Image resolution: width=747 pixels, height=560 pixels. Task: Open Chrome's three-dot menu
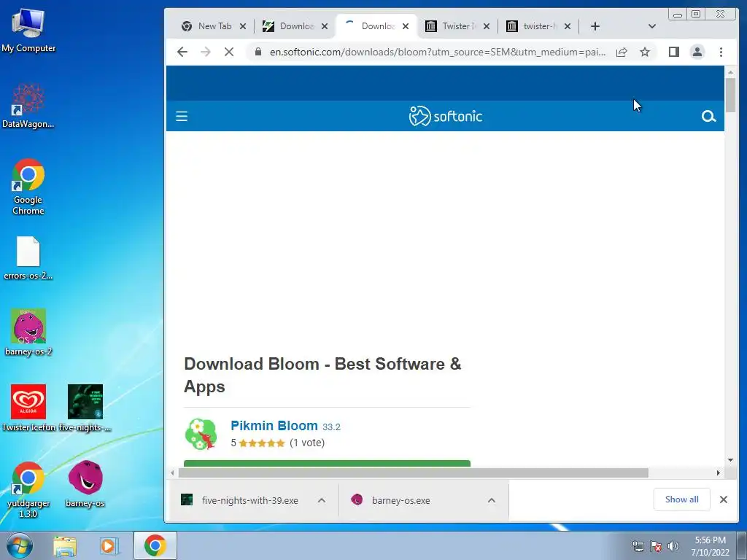[x=721, y=52]
